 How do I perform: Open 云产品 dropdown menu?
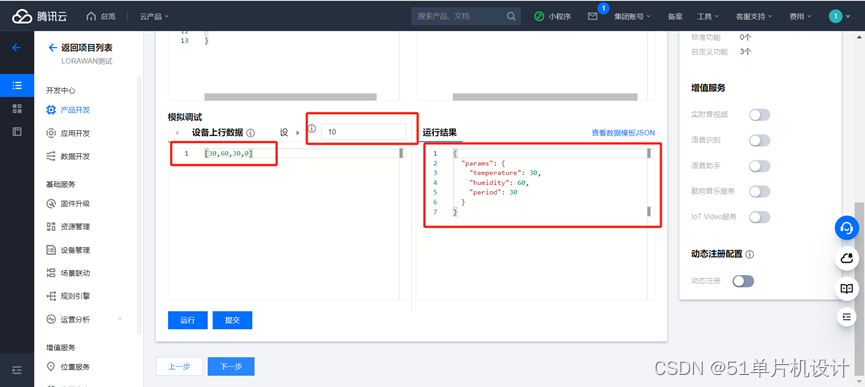(154, 17)
